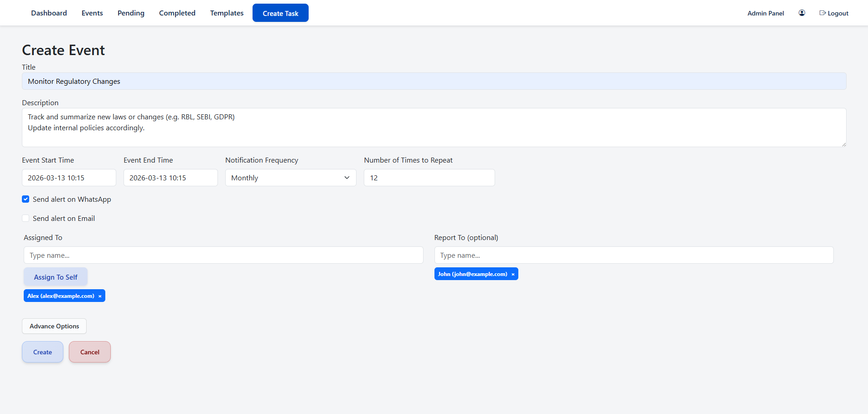Open the Admin Panel link
The width and height of the screenshot is (868, 414).
pos(765,13)
